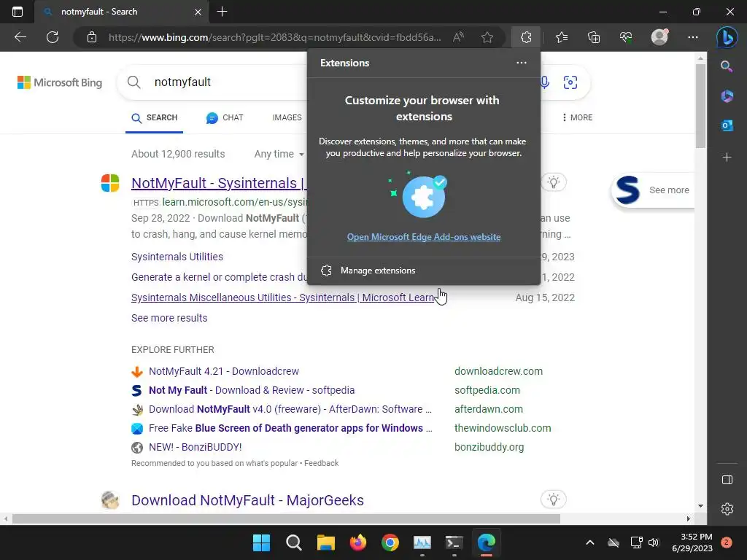Click See more results
Screen dimensions: 747x560
point(169,318)
